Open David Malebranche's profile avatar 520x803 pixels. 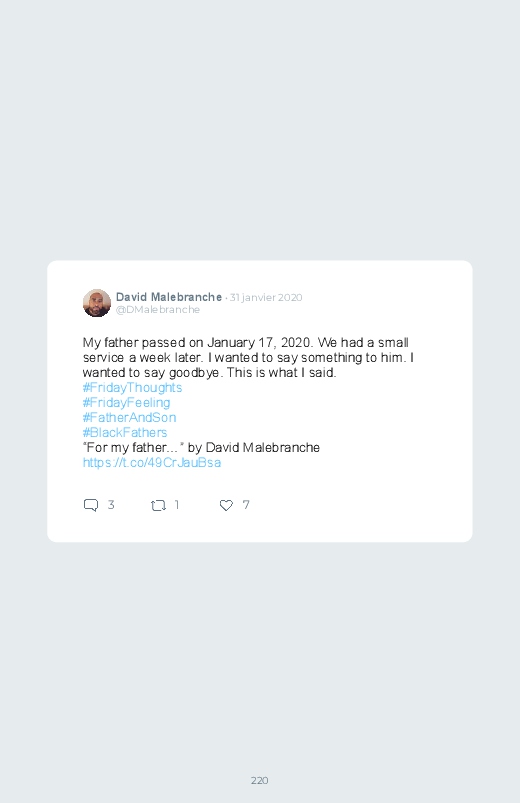pos(97,303)
